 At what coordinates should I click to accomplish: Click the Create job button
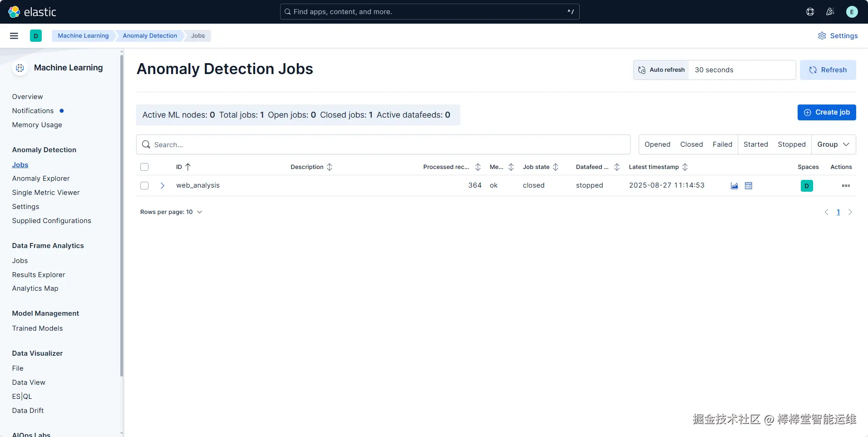[827, 113]
